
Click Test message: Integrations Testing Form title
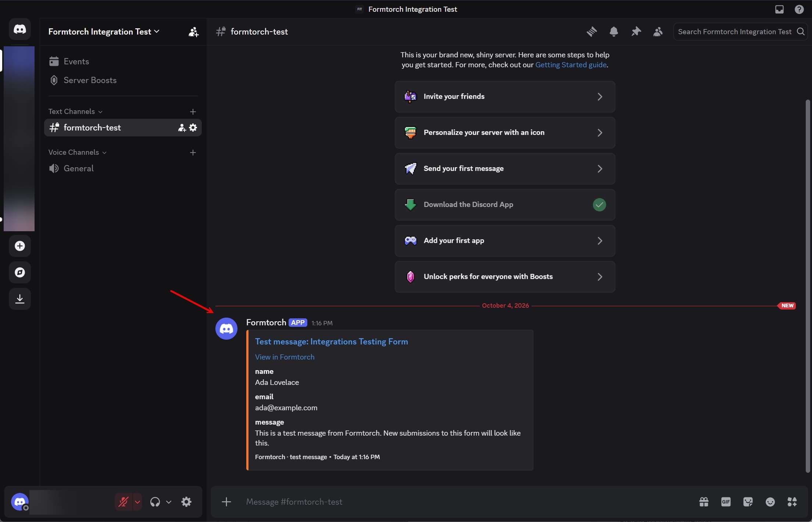331,342
